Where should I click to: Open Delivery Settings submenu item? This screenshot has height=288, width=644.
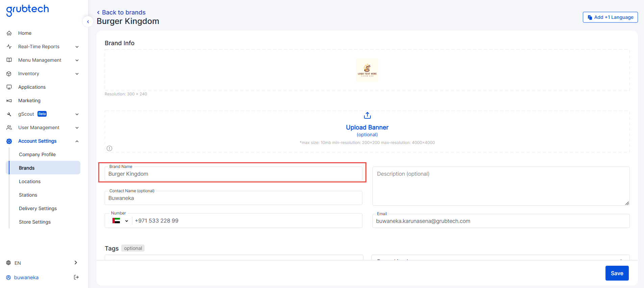pos(38,208)
